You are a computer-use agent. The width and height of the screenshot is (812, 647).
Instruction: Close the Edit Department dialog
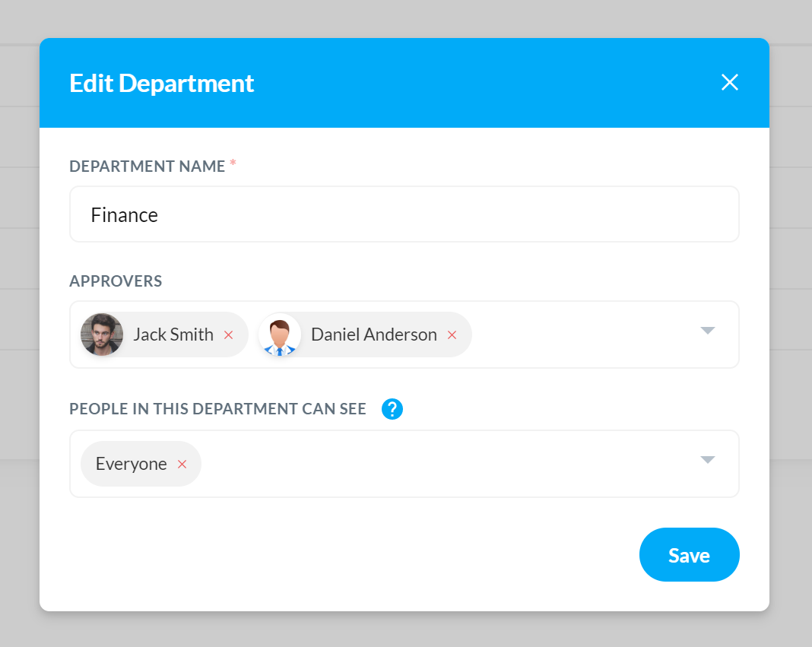730,82
